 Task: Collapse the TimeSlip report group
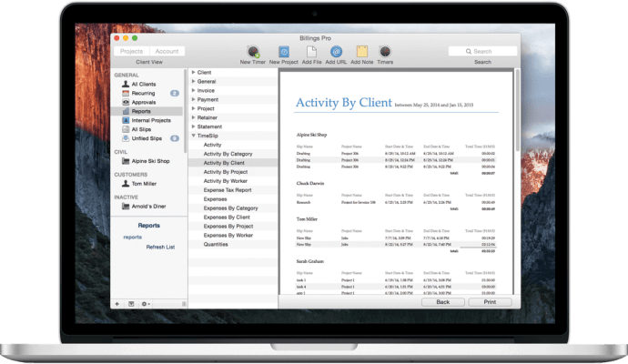[193, 136]
